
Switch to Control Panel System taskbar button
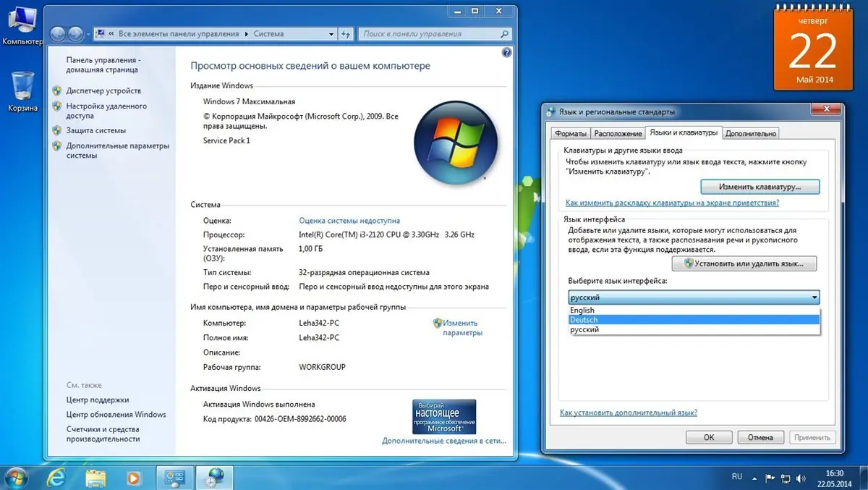pos(175,478)
